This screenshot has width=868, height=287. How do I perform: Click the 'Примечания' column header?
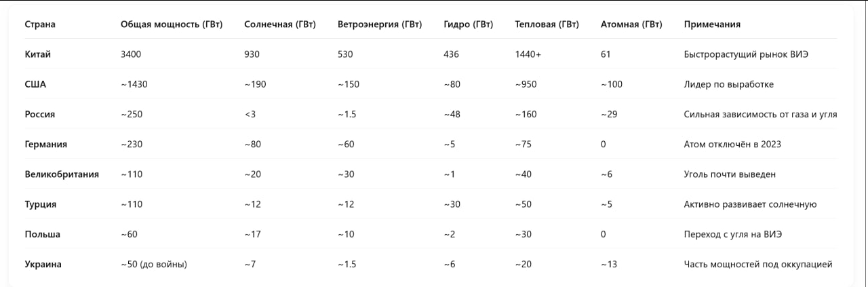coord(712,25)
